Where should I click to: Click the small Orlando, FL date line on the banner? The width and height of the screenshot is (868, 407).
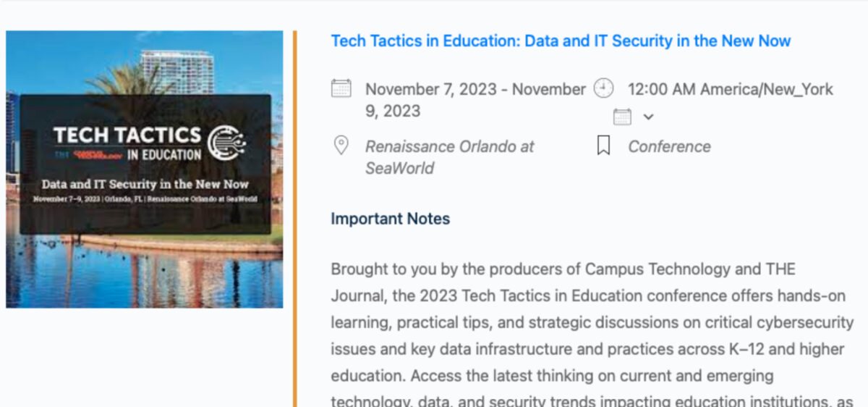click(x=145, y=198)
